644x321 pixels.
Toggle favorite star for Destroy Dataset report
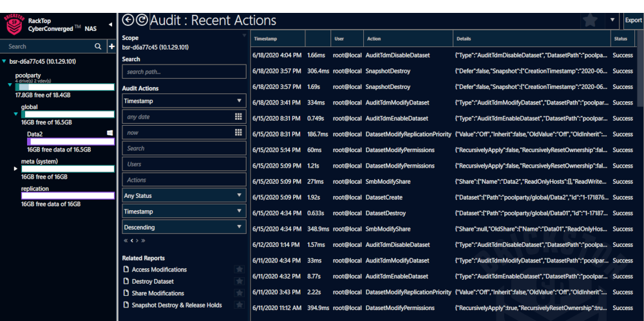point(240,282)
